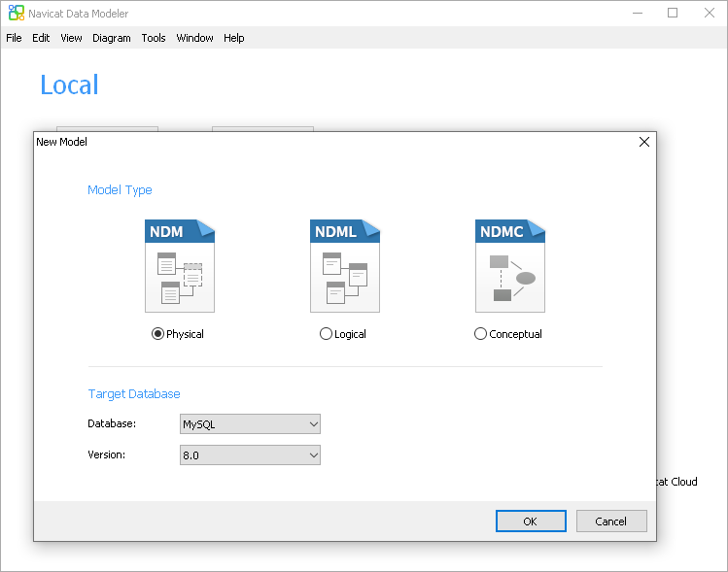
Task: Maximize the Navicat Data Modeler window
Action: point(673,13)
